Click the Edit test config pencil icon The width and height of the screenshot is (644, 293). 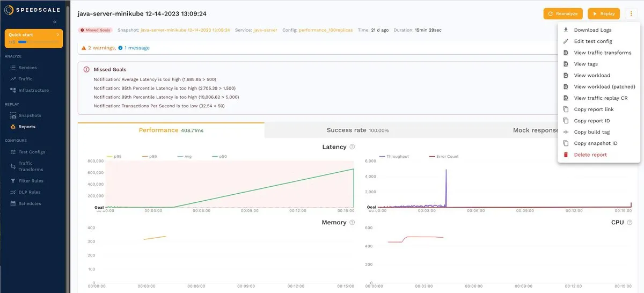pyautogui.click(x=566, y=41)
